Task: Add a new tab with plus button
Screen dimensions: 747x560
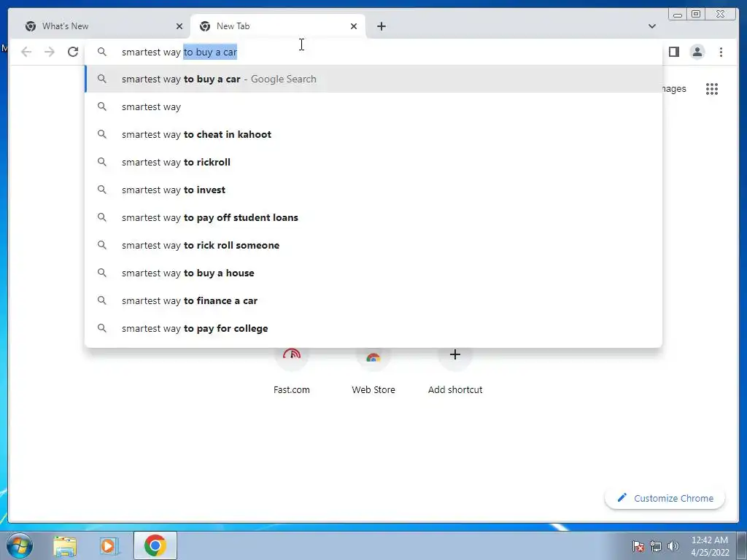Action: [x=381, y=26]
